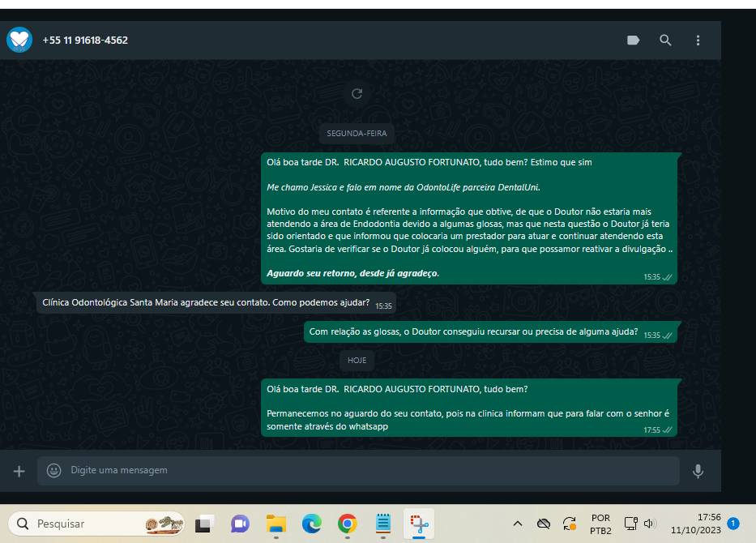756x543 pixels.
Task: Open the volume speaker tray icon
Action: click(649, 524)
